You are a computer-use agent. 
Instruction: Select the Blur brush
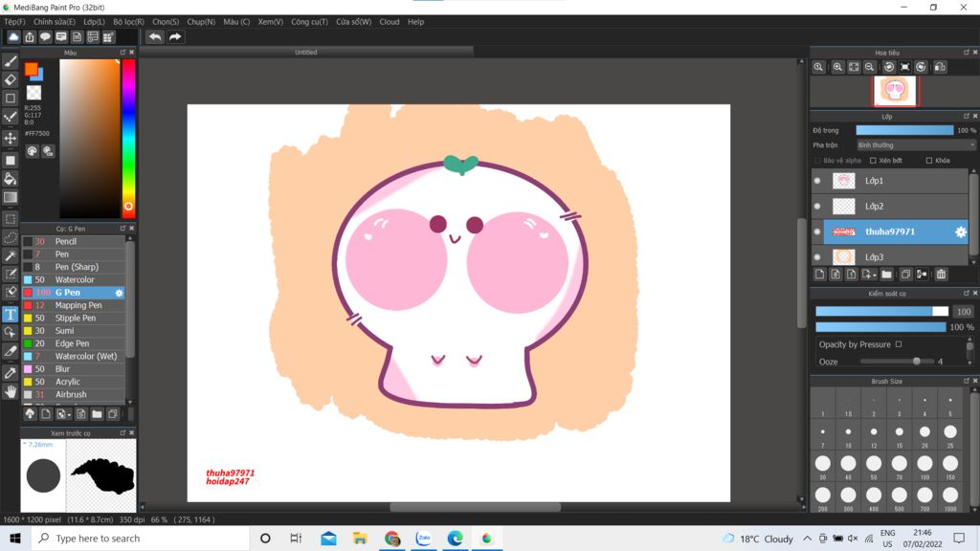(74, 369)
